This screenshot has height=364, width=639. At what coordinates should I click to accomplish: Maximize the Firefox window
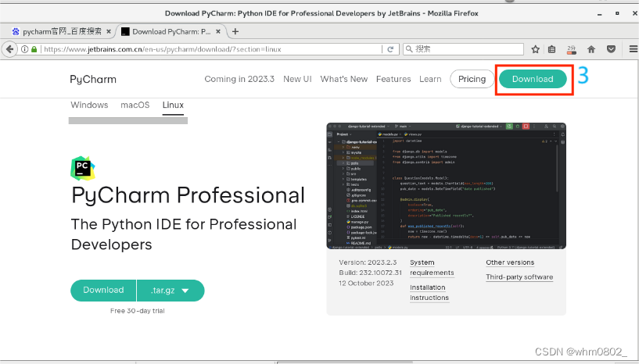point(617,13)
